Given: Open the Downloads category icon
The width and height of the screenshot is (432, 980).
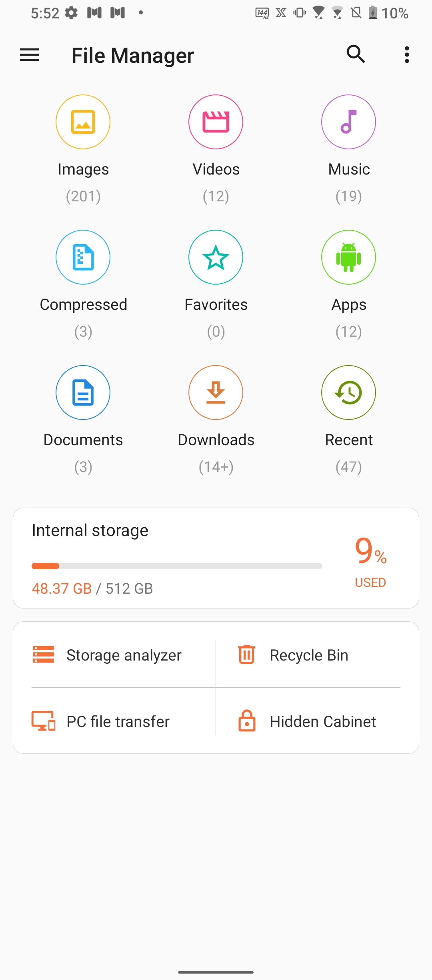Looking at the screenshot, I should pos(216,393).
